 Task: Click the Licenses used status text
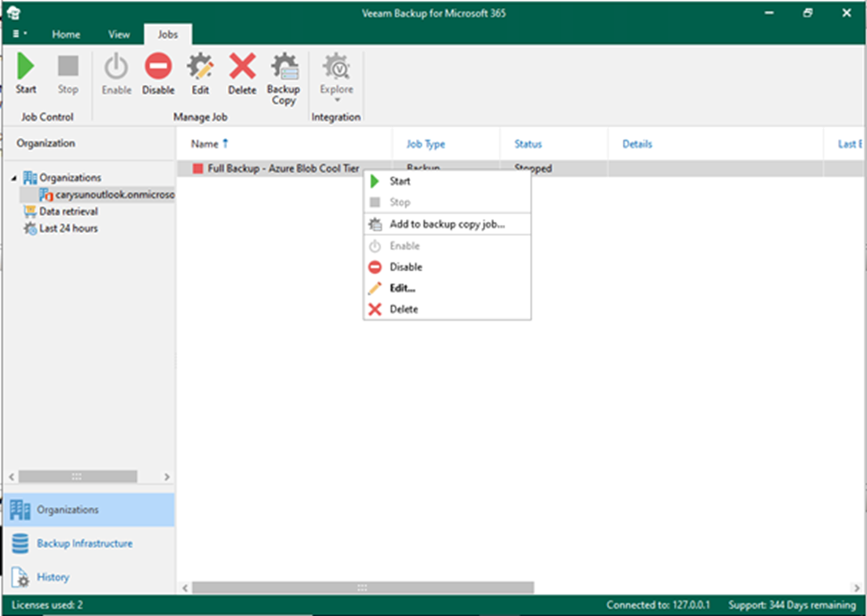coord(47,605)
